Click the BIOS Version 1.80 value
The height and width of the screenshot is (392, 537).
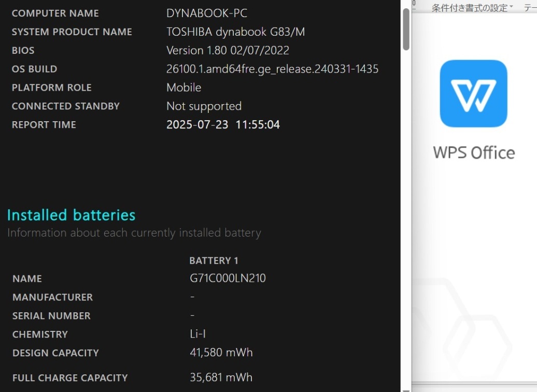click(x=228, y=50)
